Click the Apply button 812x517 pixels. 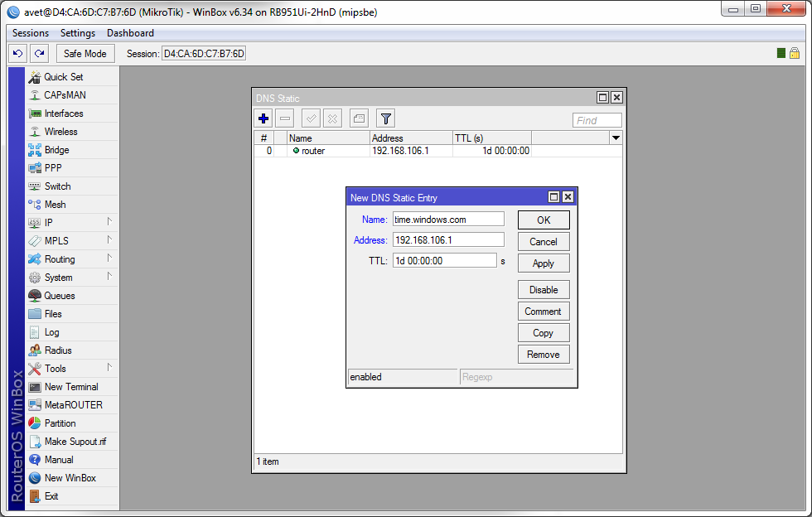(x=544, y=263)
